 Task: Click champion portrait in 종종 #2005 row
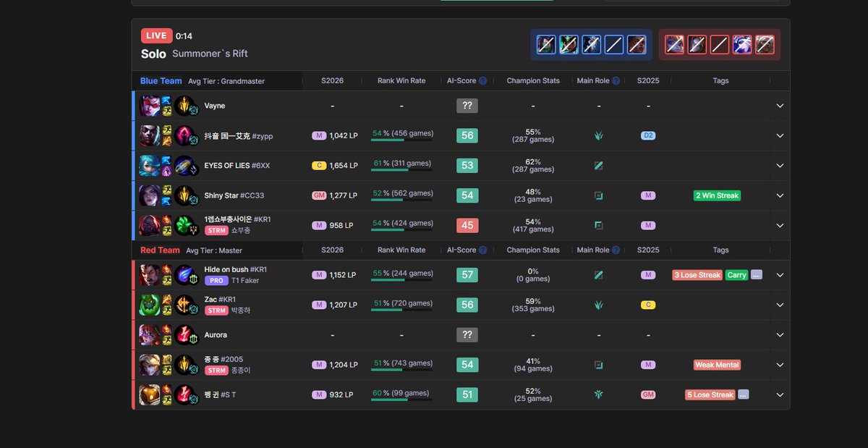tap(150, 365)
